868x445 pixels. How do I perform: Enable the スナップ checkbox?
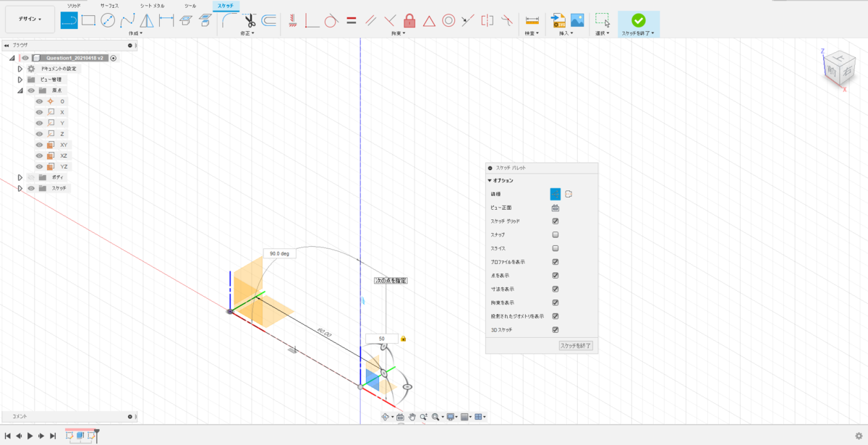(556, 235)
